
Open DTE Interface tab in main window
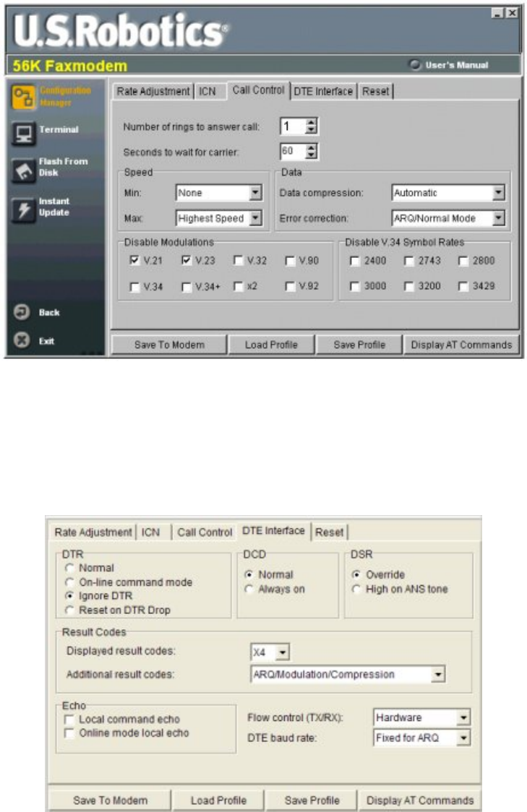pyautogui.click(x=323, y=91)
